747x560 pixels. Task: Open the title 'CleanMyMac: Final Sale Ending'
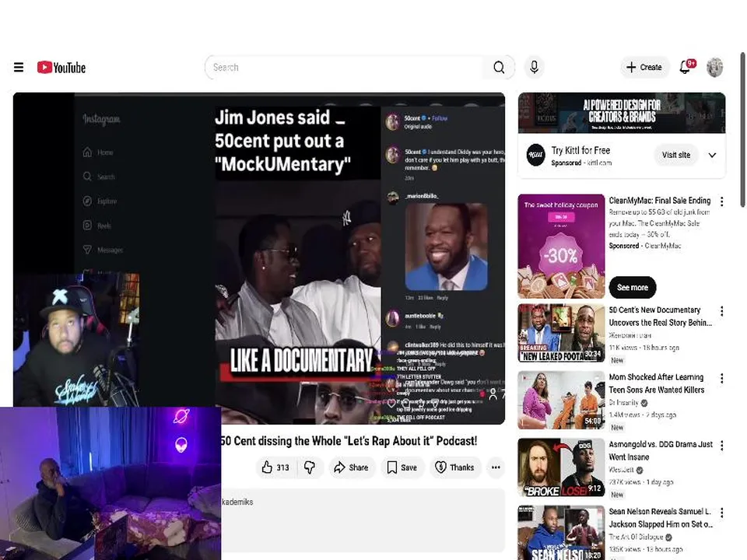point(659,201)
